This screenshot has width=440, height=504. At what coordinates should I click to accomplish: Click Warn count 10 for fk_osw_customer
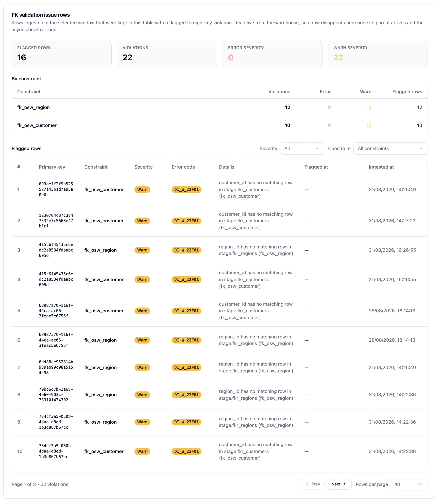(369, 125)
